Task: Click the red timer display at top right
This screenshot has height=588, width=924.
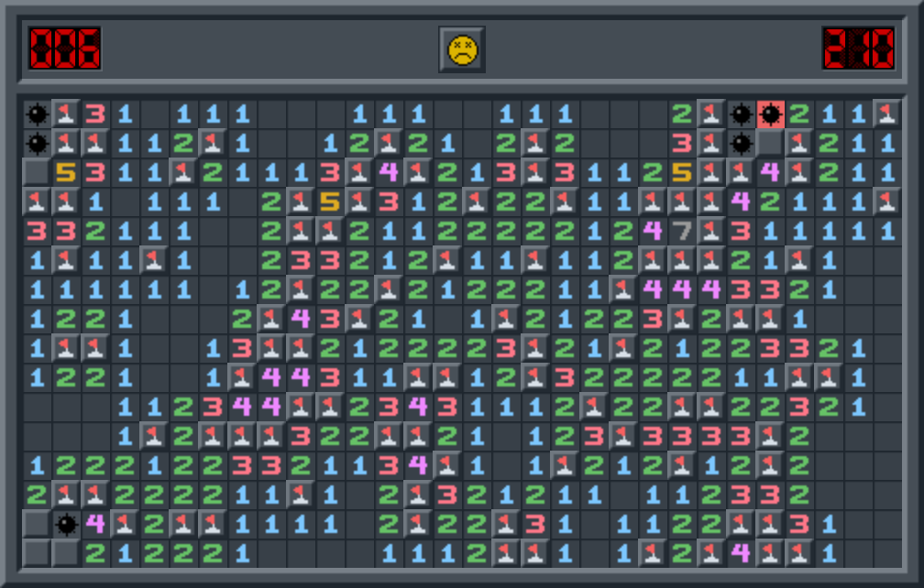Action: (858, 49)
